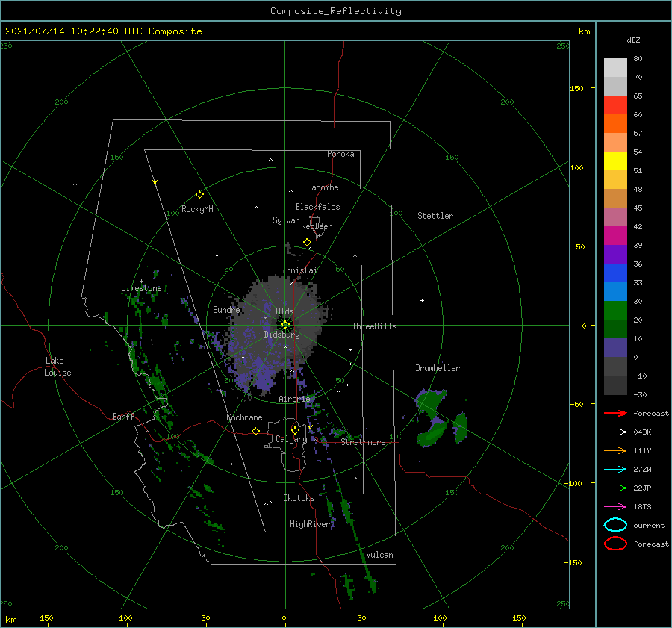672x628 pixels.
Task: Click the Limestone label
Action: 141,288
